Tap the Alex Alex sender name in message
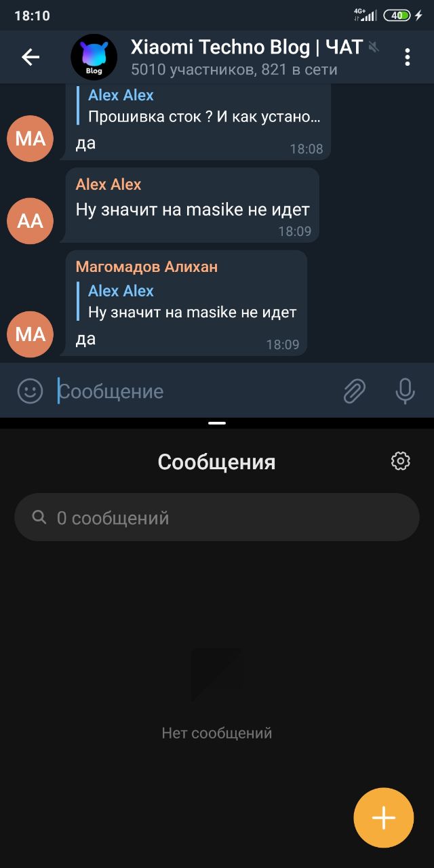The image size is (434, 868). coord(108,184)
